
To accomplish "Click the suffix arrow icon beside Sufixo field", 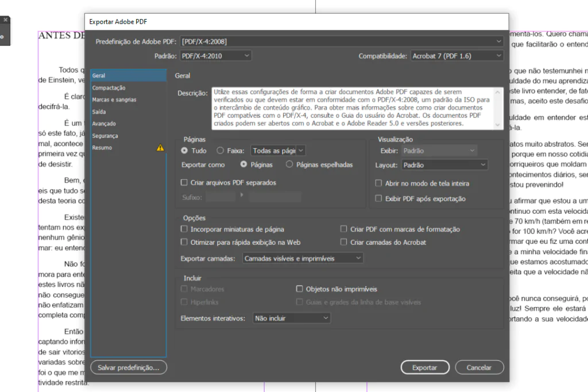I will (x=242, y=195).
